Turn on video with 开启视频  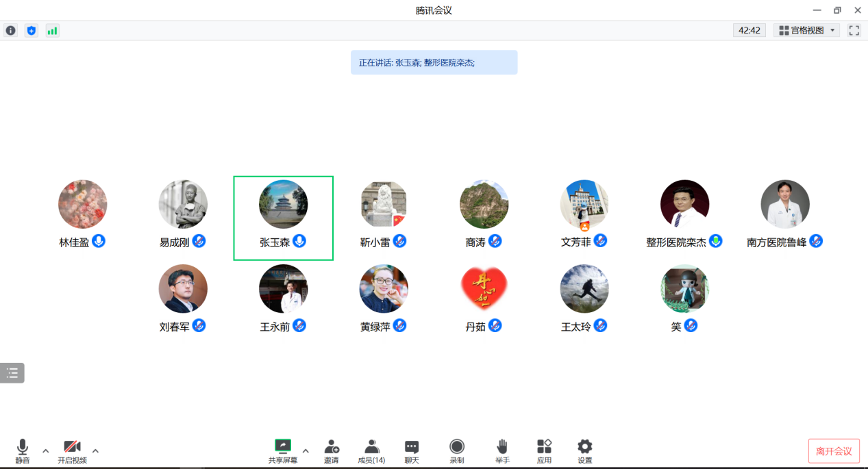pos(72,451)
